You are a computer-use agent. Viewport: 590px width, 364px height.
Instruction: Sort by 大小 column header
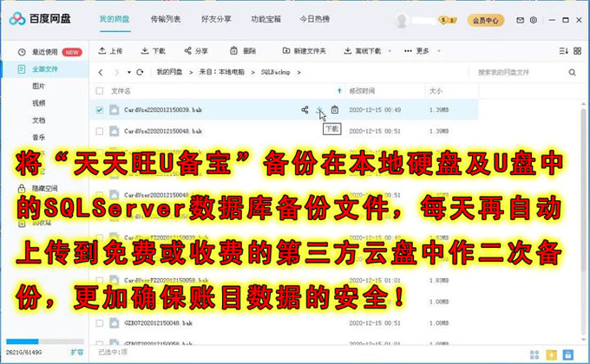tap(436, 91)
